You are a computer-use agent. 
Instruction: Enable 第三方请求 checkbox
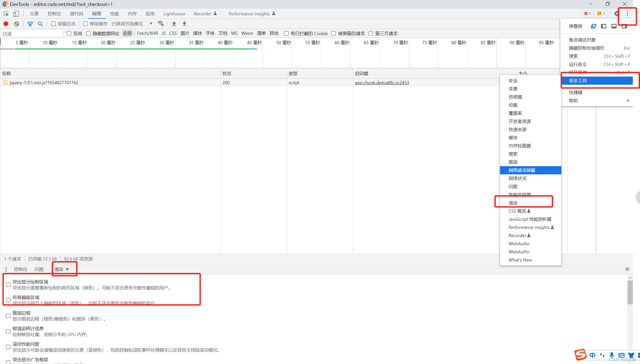pos(371,33)
